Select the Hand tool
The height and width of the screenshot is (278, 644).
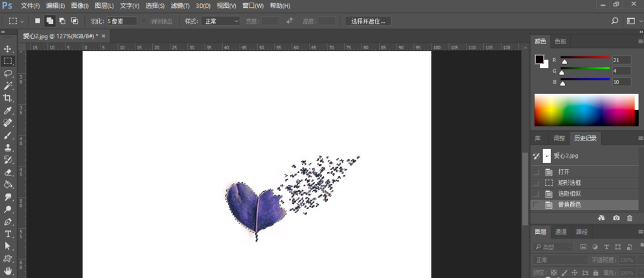[8, 270]
